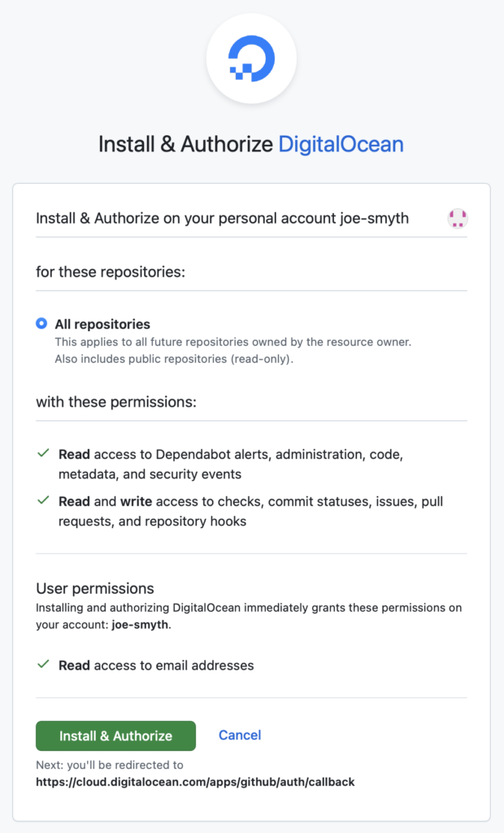
Task: Click the checkmark beside Dependabot alerts read access
Action: coord(44,453)
